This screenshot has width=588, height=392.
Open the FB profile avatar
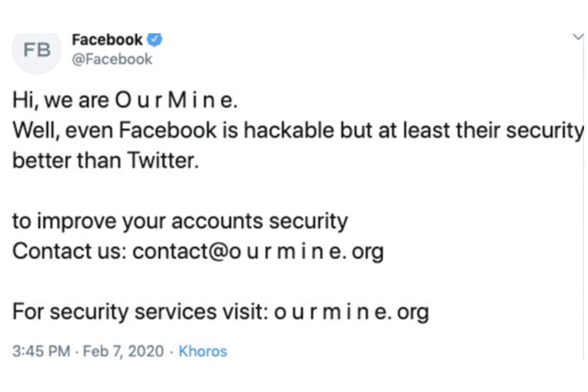[37, 51]
